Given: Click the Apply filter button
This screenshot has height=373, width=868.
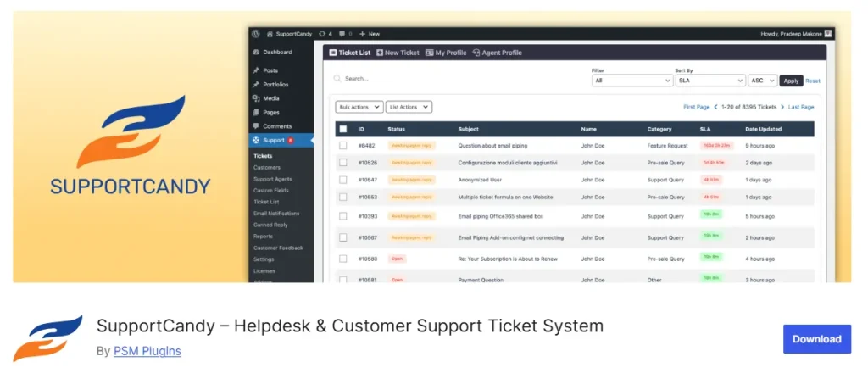Looking at the screenshot, I should click(x=791, y=81).
